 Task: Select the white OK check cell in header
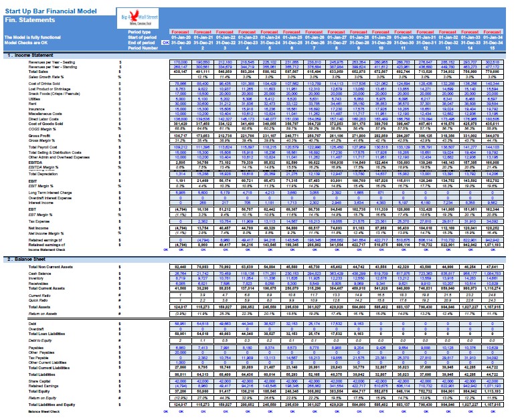pos(165,43)
